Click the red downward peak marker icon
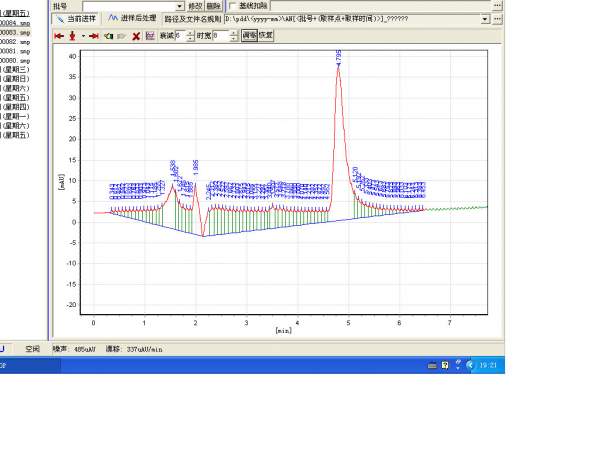 72,35
